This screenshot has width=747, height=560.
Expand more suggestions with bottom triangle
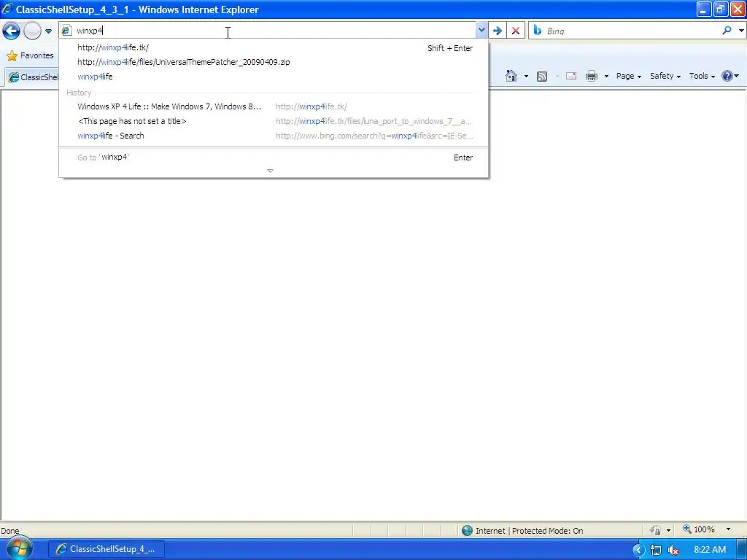coord(270,171)
